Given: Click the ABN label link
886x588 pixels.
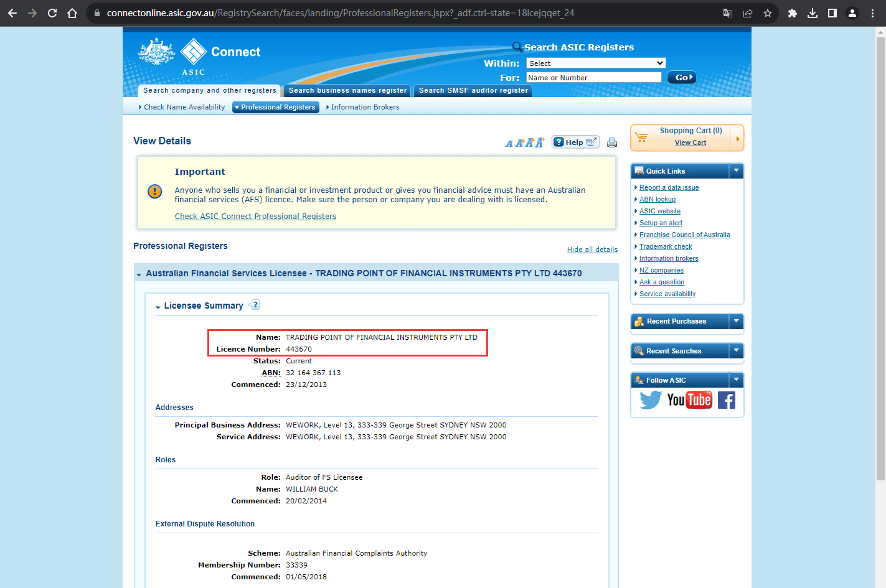Looking at the screenshot, I should (271, 373).
